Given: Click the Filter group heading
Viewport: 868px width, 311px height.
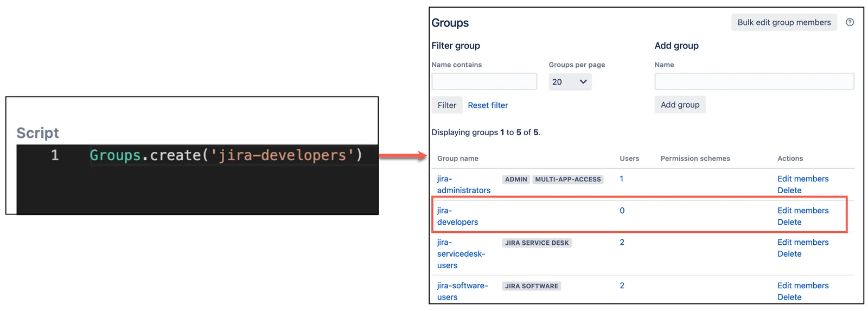Looking at the screenshot, I should (x=456, y=46).
